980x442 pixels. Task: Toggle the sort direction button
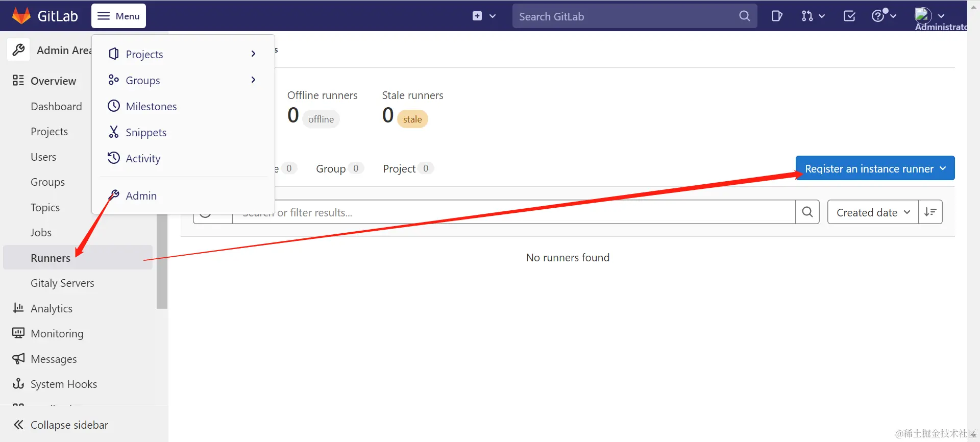click(930, 212)
